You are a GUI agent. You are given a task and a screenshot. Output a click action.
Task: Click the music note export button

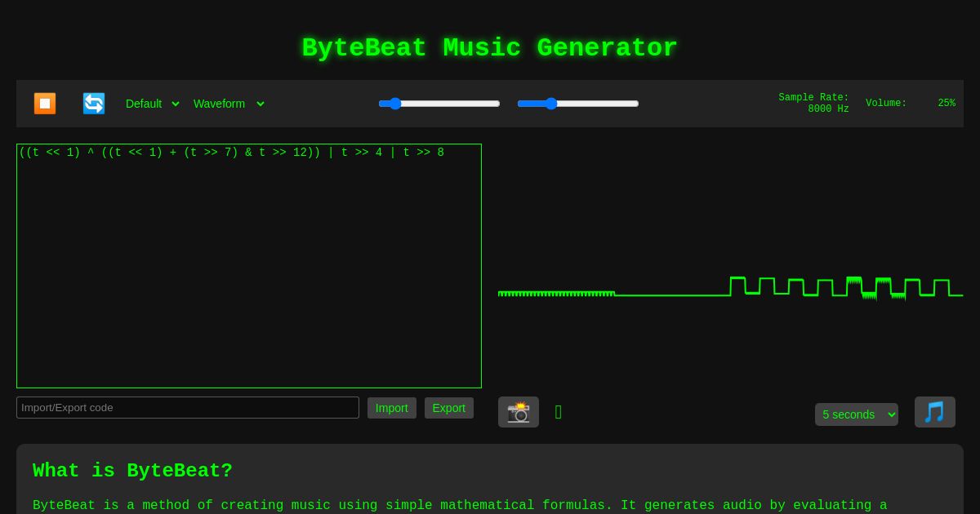pyautogui.click(x=935, y=412)
